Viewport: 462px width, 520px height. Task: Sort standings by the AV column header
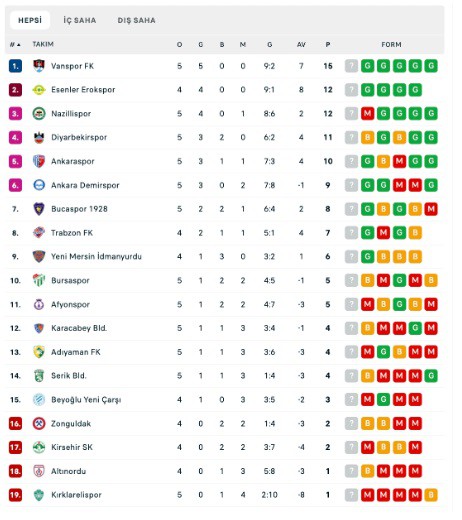(x=301, y=44)
